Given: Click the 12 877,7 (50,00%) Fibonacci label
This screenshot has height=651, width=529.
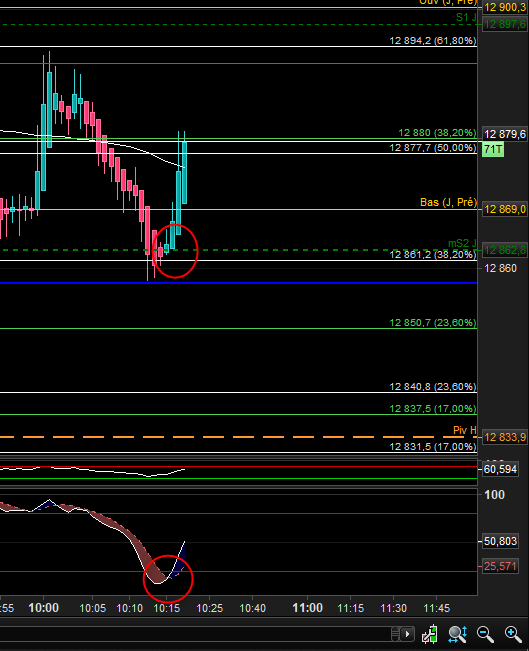Looking at the screenshot, I should (x=433, y=148).
